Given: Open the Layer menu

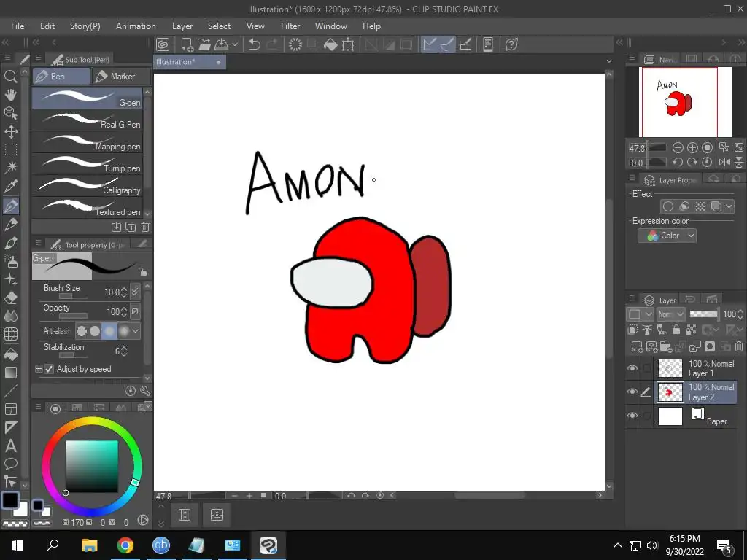Looking at the screenshot, I should [x=182, y=26].
